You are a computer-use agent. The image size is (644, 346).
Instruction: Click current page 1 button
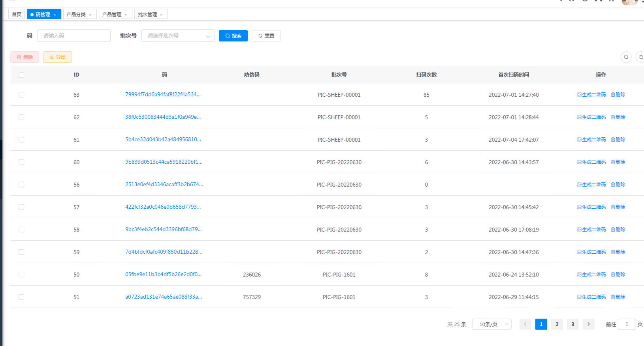541,324
